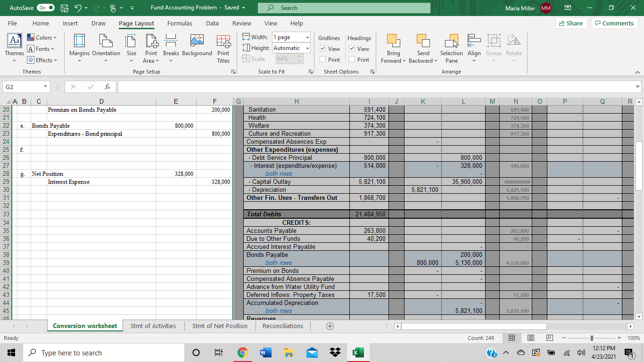The height and width of the screenshot is (362, 644).
Task: Click the Insert Function fx button
Action: tap(107, 87)
